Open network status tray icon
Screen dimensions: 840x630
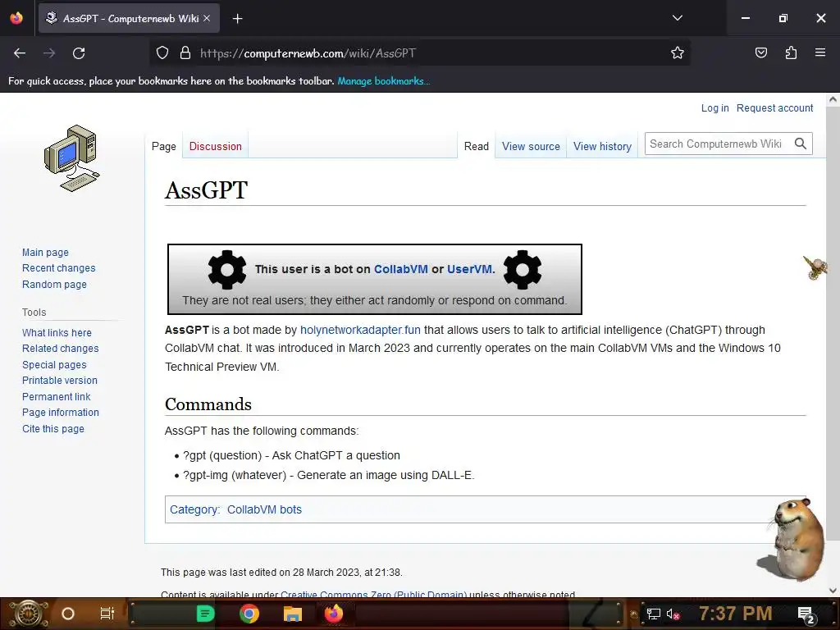tap(654, 614)
